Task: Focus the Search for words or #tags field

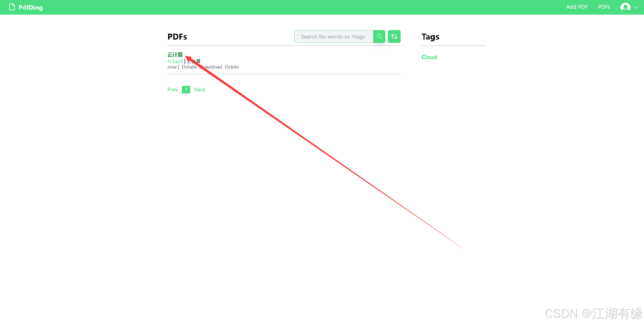Action: coord(334,36)
